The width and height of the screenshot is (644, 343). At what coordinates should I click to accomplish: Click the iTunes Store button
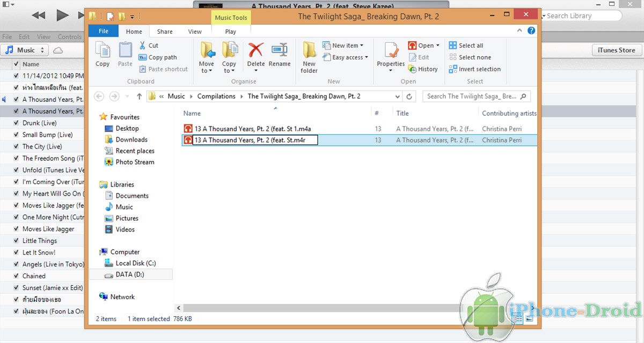pyautogui.click(x=617, y=50)
